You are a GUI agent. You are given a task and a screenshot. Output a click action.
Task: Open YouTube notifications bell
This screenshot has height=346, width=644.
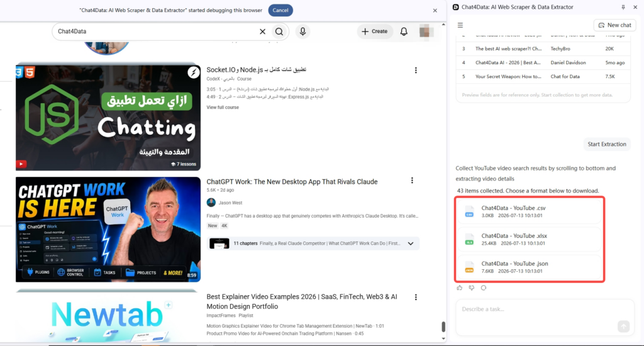click(x=404, y=31)
